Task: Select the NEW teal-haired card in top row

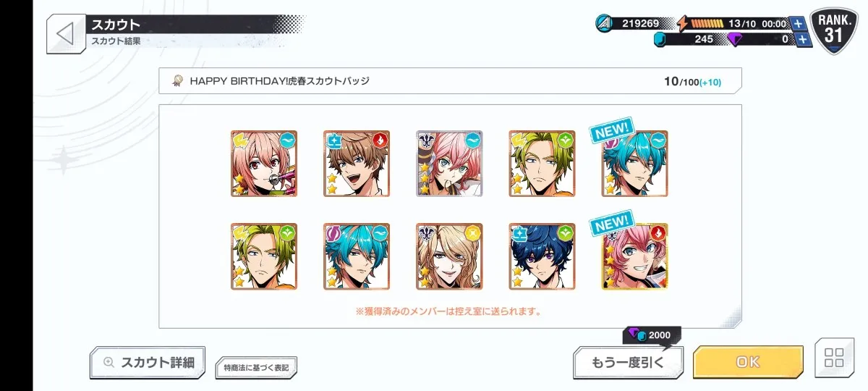Action: (x=634, y=164)
